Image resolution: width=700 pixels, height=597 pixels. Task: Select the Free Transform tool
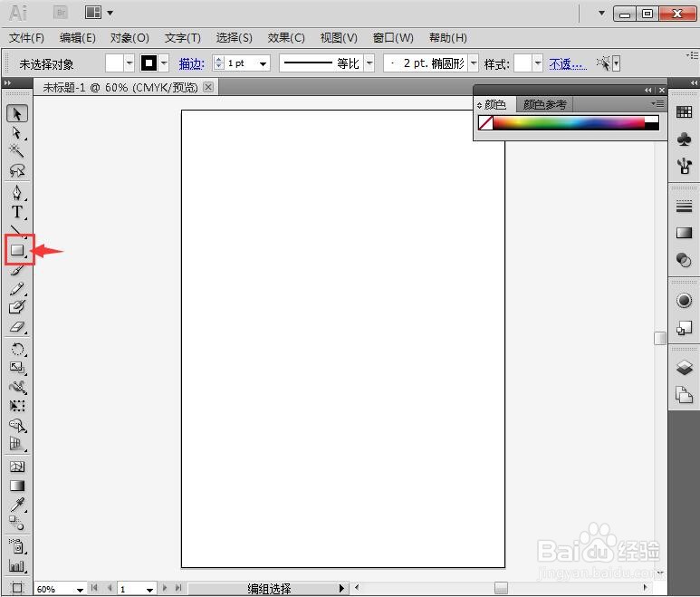[17, 406]
